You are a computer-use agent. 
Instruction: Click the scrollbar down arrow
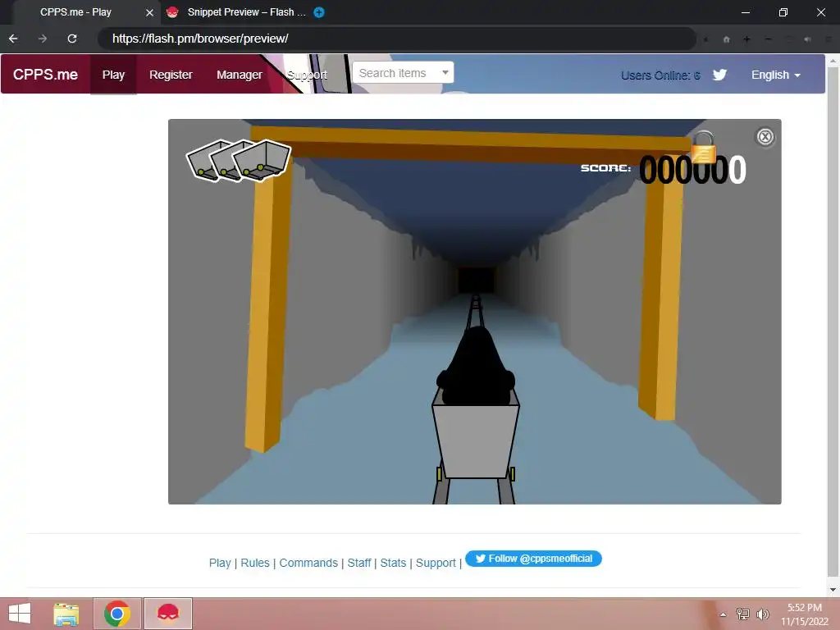point(833,590)
